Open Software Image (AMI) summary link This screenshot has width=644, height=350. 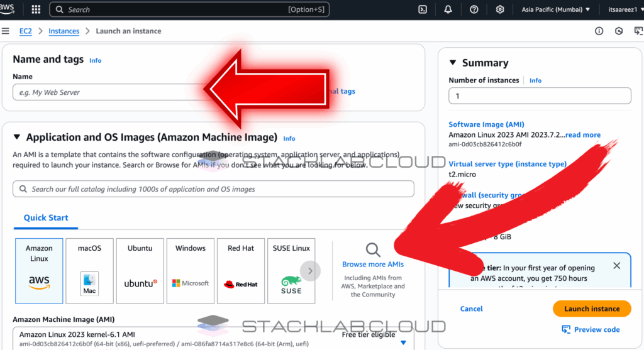pyautogui.click(x=486, y=124)
